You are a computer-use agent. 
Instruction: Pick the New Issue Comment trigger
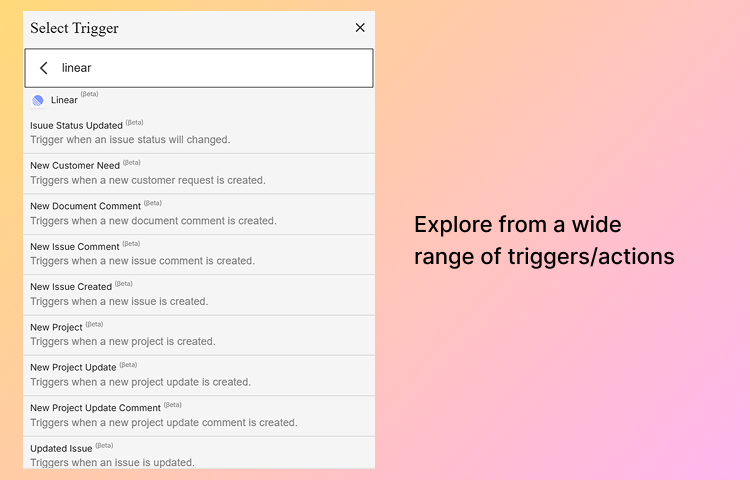pyautogui.click(x=199, y=254)
